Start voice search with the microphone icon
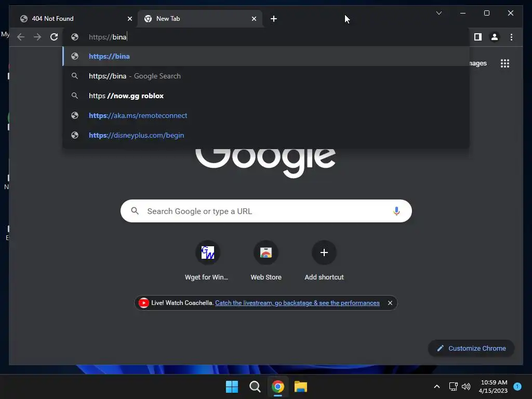Screen dimensions: 532x399 pos(396,211)
